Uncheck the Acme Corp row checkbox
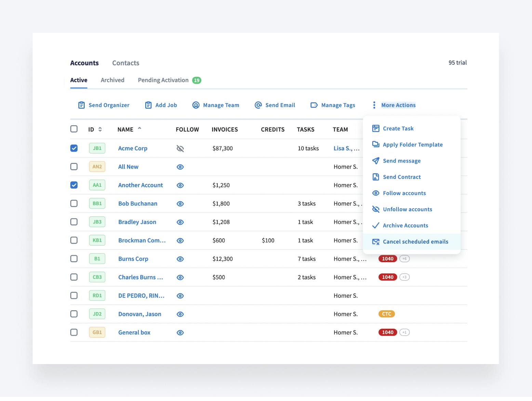This screenshot has width=532, height=401. 74,148
